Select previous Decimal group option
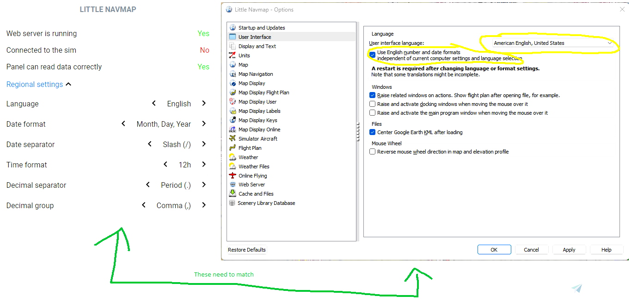The image size is (644, 302). click(144, 205)
